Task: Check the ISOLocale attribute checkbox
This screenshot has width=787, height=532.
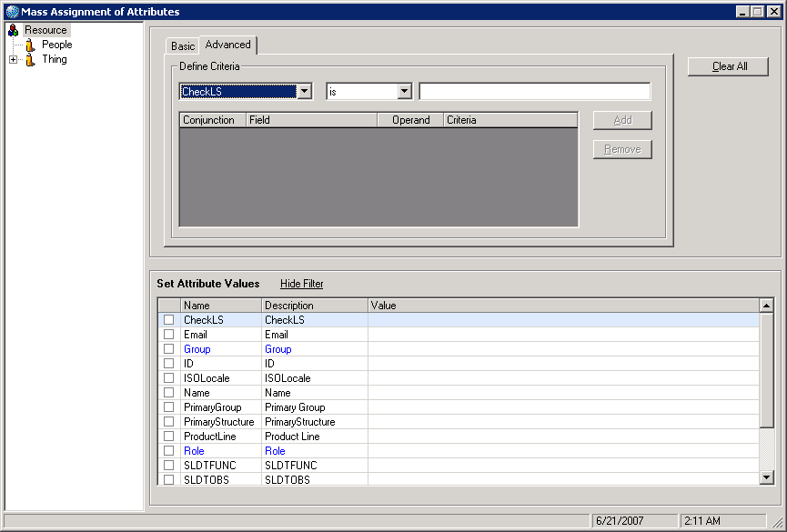Action: 168,378
